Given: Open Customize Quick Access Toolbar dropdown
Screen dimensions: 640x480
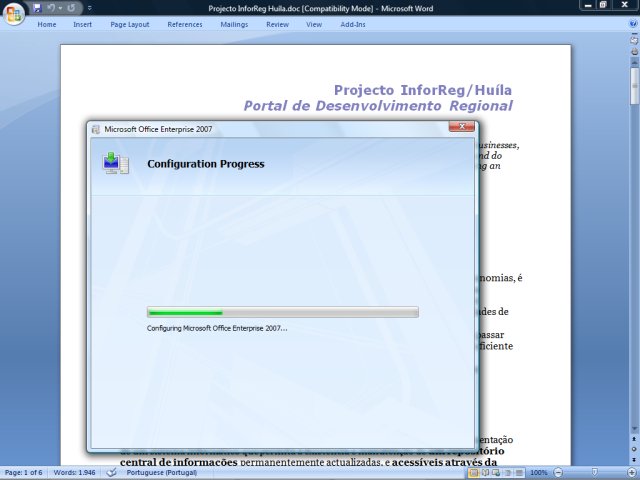Looking at the screenshot, I should [x=89, y=8].
